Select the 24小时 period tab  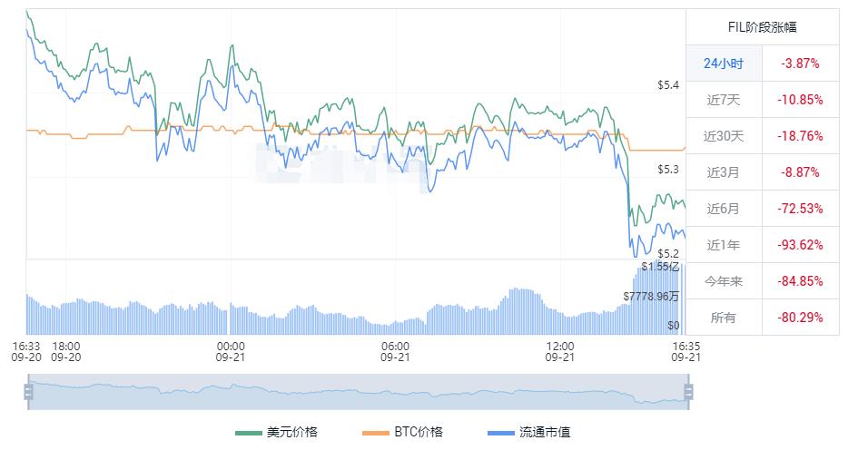click(x=724, y=64)
